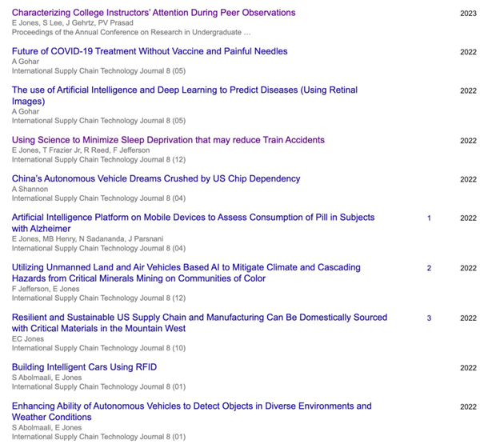Open 'Using Science to Minimize Sleep Deprivation' article
504x448 pixels.
(168, 140)
